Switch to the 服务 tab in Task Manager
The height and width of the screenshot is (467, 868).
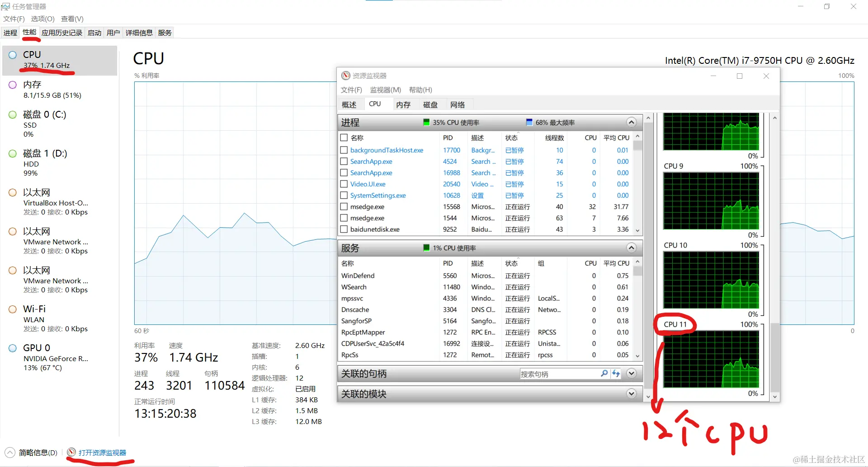tap(165, 33)
